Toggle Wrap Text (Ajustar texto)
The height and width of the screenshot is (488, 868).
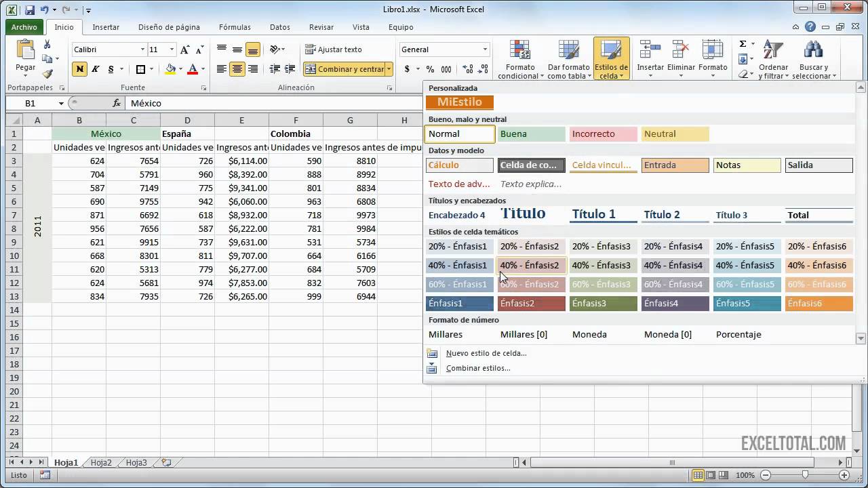333,49
